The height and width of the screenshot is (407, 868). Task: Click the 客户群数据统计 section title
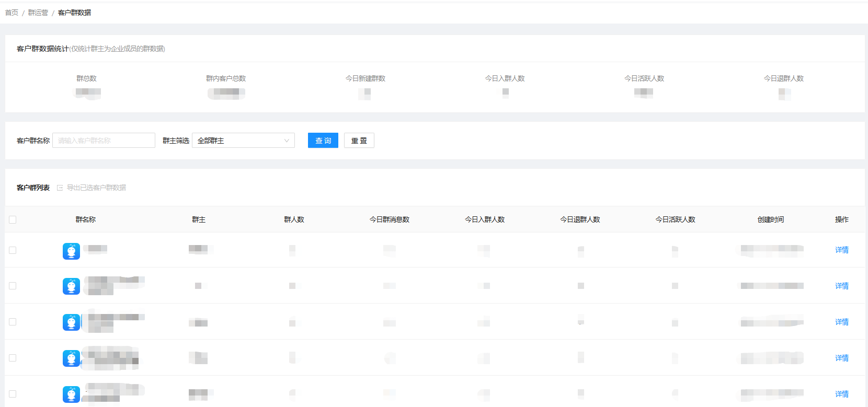43,49
